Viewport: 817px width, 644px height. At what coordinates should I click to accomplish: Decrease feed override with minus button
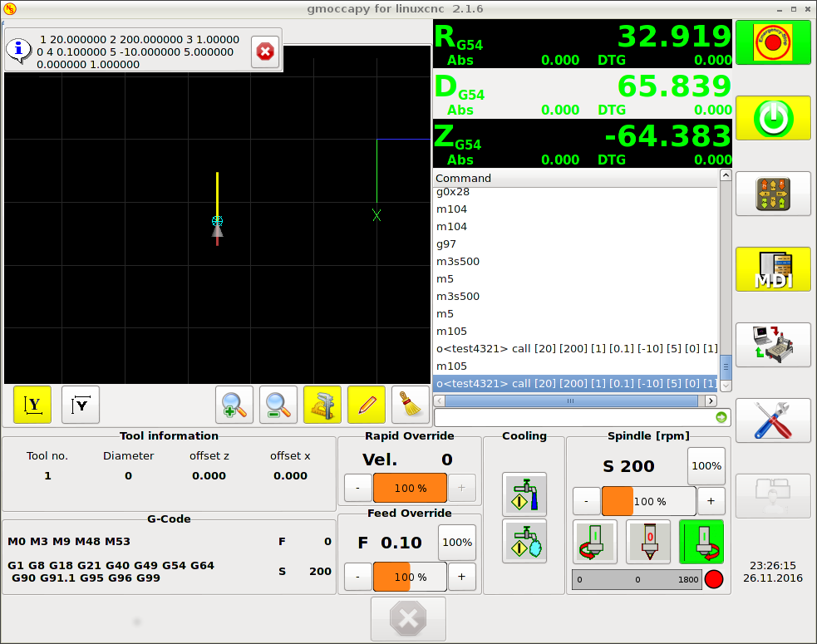coord(358,577)
